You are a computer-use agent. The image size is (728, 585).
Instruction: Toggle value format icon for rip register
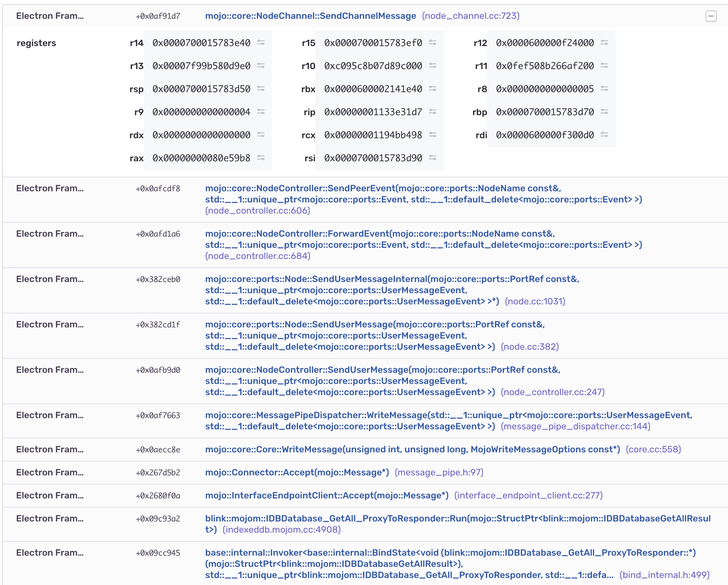click(432, 112)
